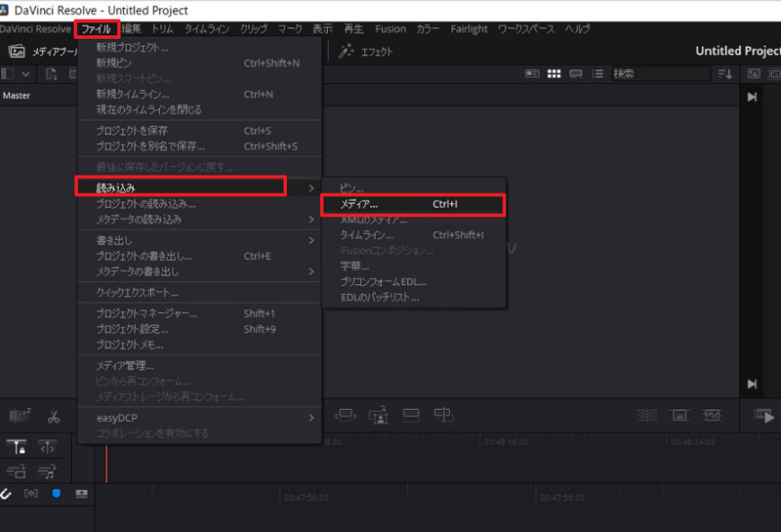This screenshot has width=781, height=532.
Task: Open the Boring Detector tool
Action: 20,415
